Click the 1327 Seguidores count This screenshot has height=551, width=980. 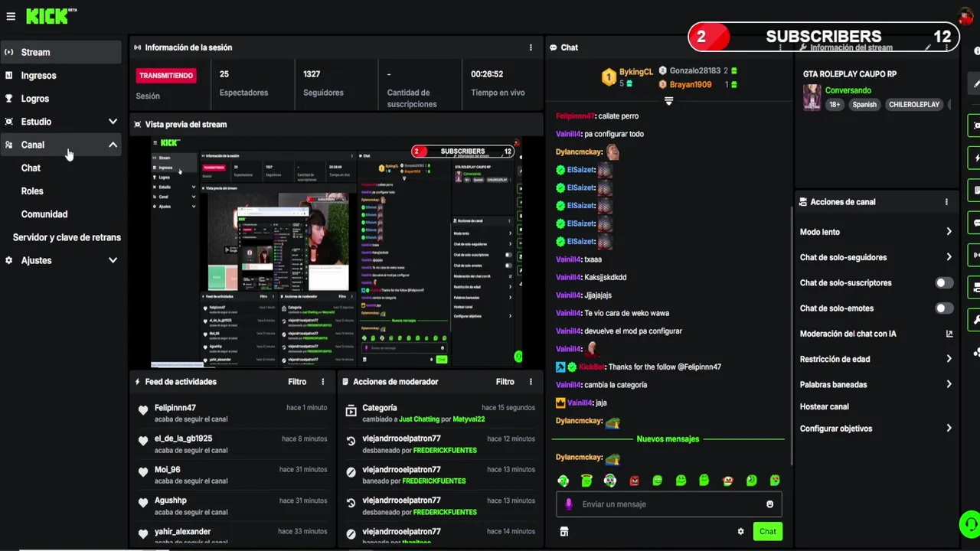pyautogui.click(x=312, y=74)
